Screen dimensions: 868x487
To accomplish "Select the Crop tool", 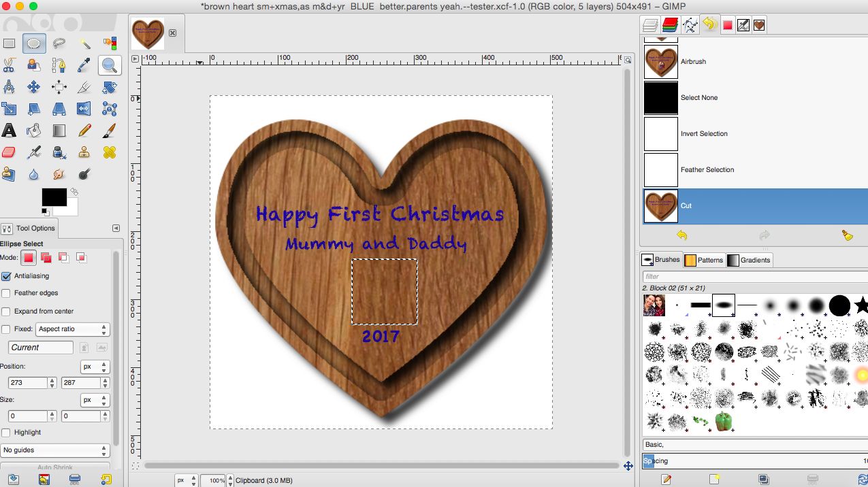I will pos(84,87).
